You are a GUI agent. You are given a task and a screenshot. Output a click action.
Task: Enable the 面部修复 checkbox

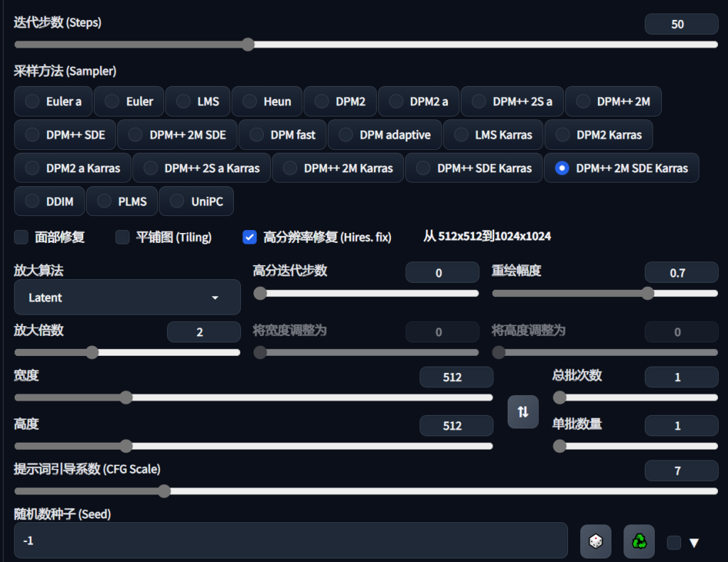(x=21, y=237)
